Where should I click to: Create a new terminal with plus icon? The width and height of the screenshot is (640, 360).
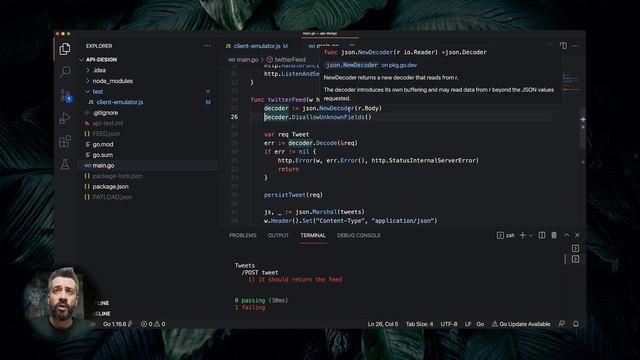point(522,235)
